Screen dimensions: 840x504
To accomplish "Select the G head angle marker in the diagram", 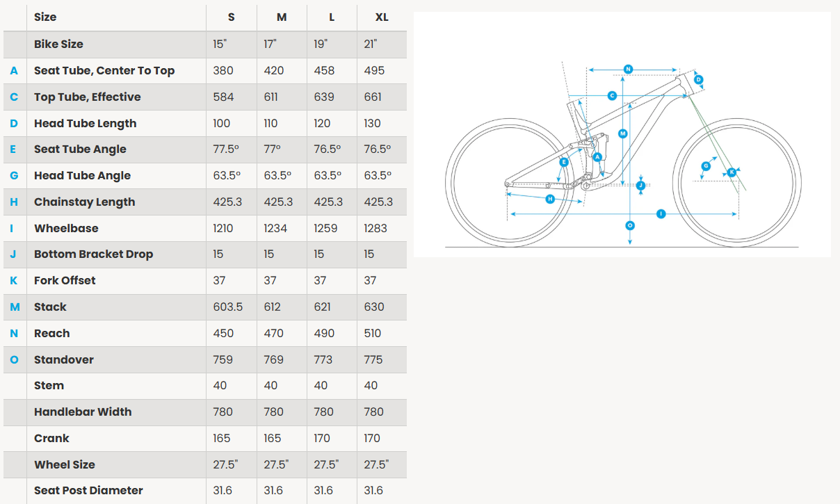I will click(706, 165).
